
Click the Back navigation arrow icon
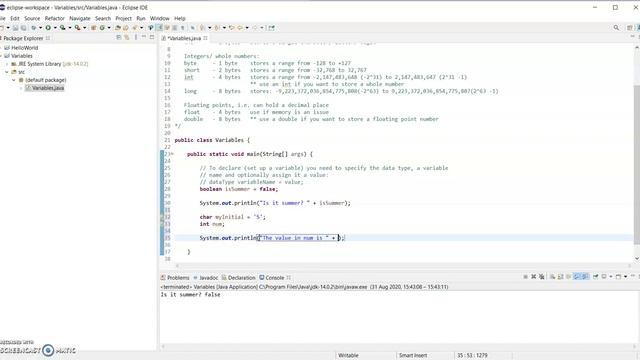240,28
